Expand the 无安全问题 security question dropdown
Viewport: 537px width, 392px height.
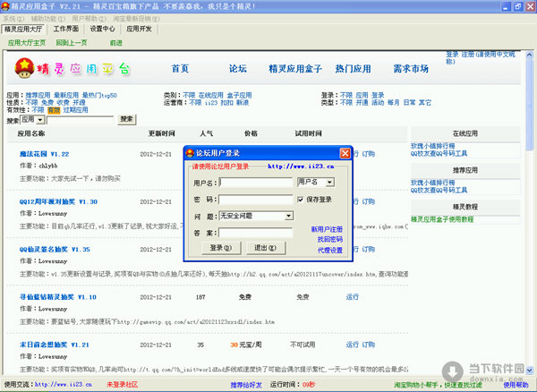tap(289, 216)
